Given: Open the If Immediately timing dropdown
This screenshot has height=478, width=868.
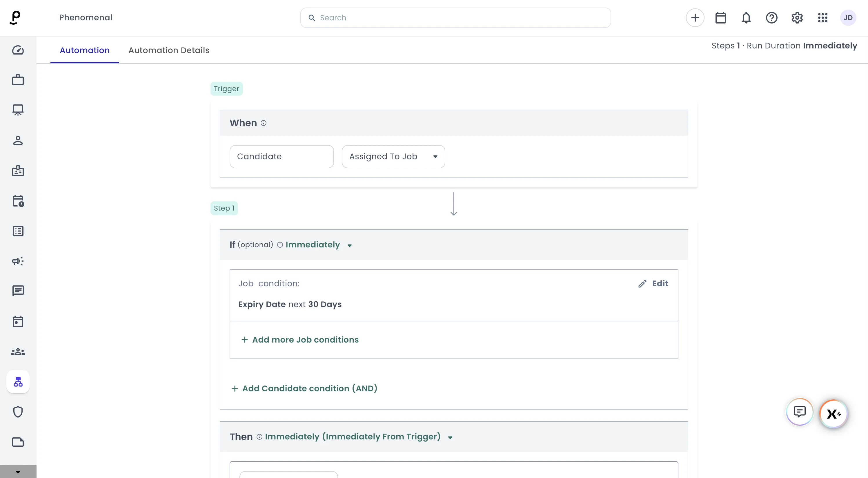Looking at the screenshot, I should (x=319, y=245).
